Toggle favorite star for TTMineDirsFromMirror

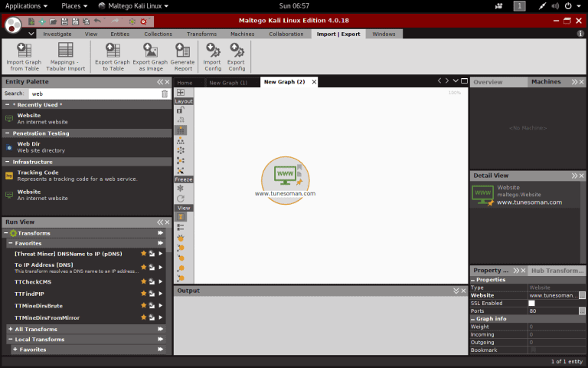[x=143, y=317]
